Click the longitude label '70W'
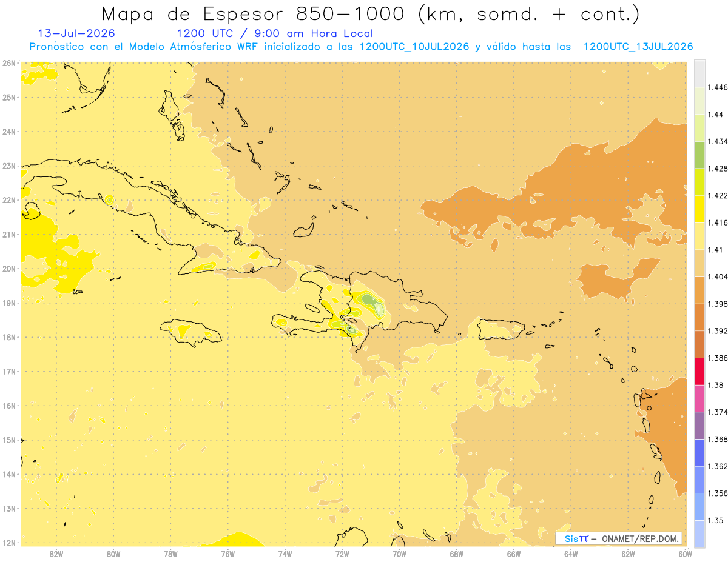The image size is (728, 562). point(399,554)
